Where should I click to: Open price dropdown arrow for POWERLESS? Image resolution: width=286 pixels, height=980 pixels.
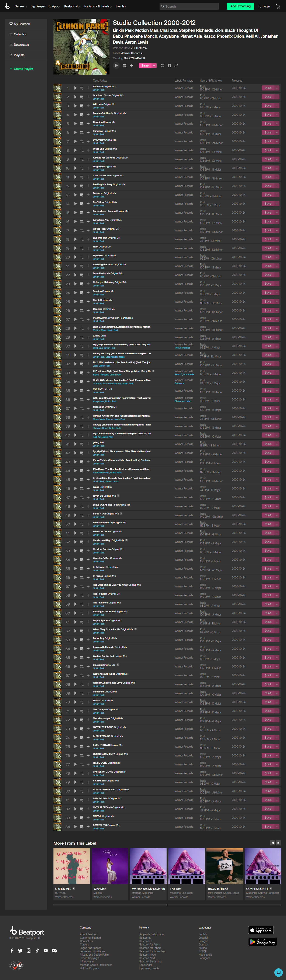[x=277, y=827]
